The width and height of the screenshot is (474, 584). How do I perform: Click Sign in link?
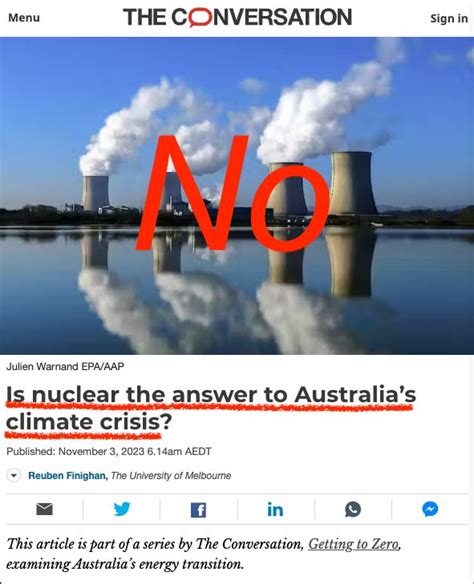(x=449, y=18)
